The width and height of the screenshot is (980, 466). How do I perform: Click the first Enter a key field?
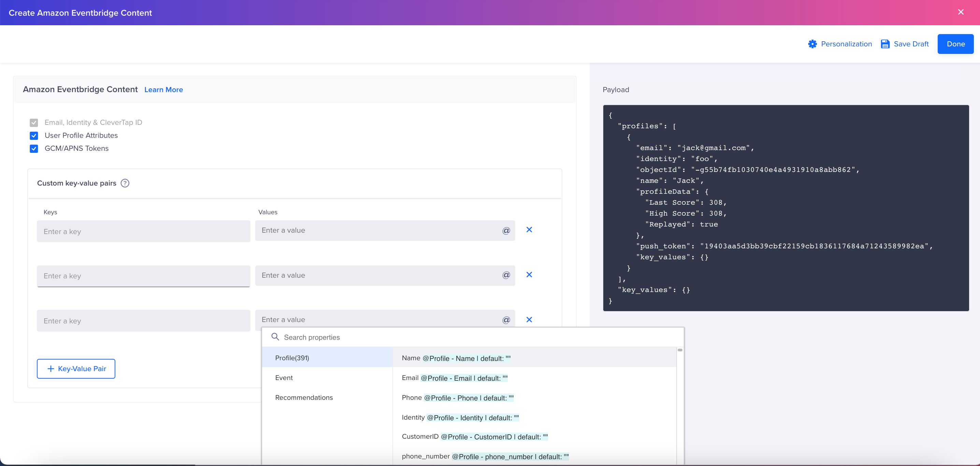coord(143,232)
